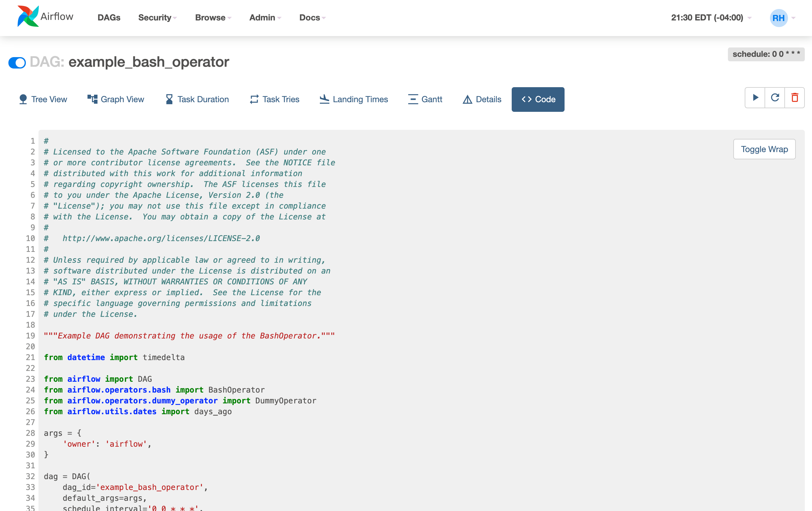Select the Task Tries tab icon
This screenshot has width=812, height=511.
click(253, 99)
